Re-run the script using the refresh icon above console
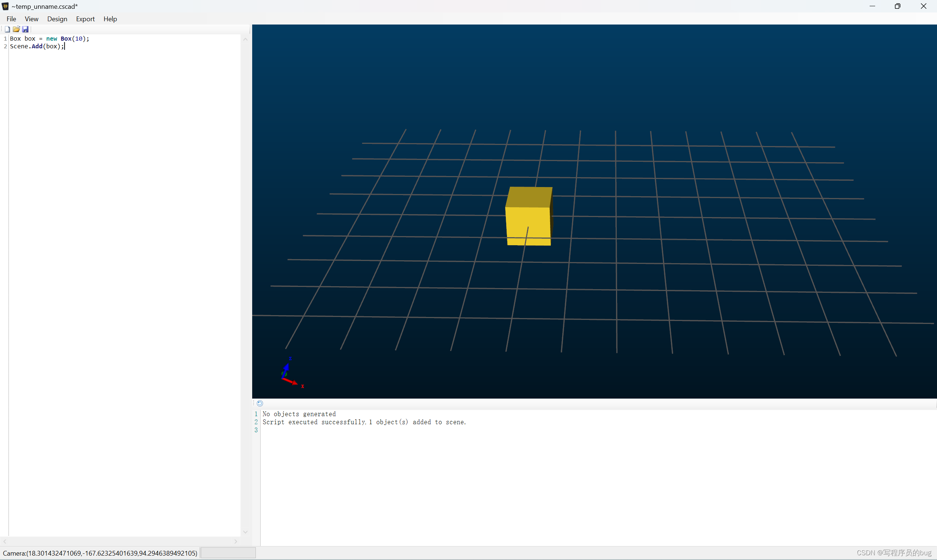This screenshot has width=937, height=560. (260, 403)
